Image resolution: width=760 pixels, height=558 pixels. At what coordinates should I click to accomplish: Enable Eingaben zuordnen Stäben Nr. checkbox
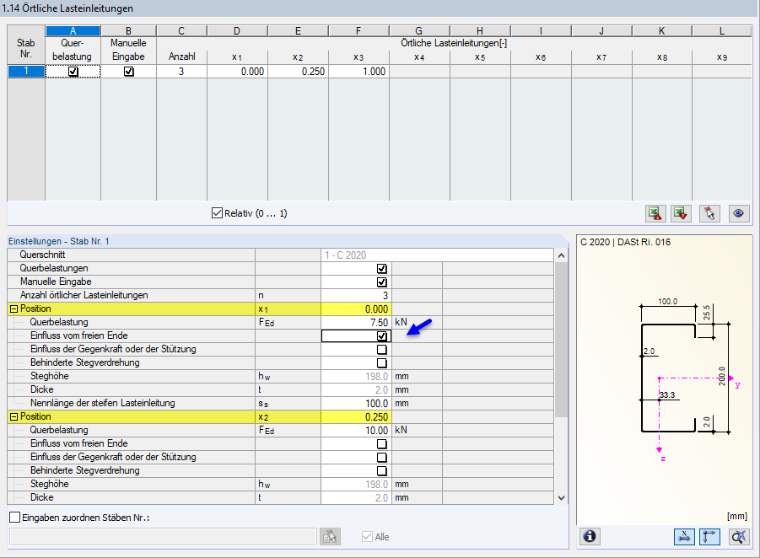15,517
